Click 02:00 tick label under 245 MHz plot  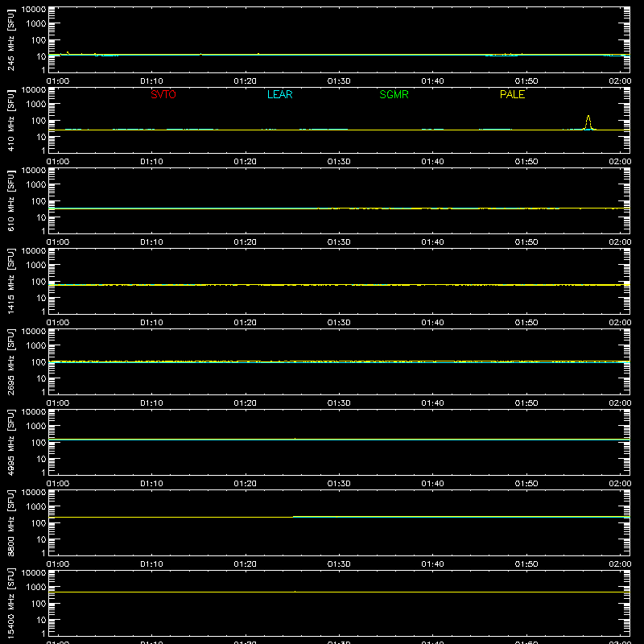coord(620,81)
